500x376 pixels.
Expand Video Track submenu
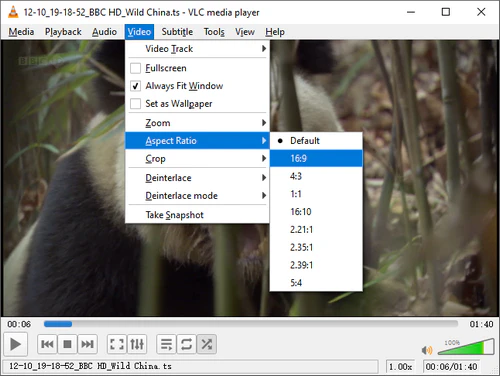tap(197, 49)
